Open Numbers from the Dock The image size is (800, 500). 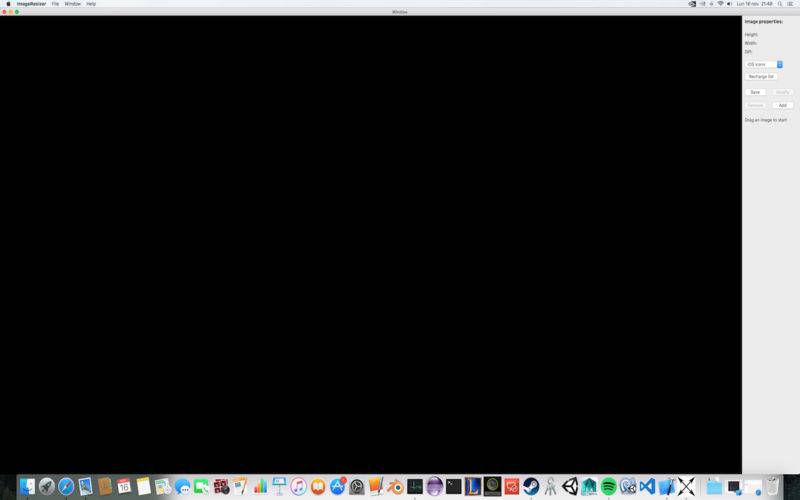(x=260, y=486)
